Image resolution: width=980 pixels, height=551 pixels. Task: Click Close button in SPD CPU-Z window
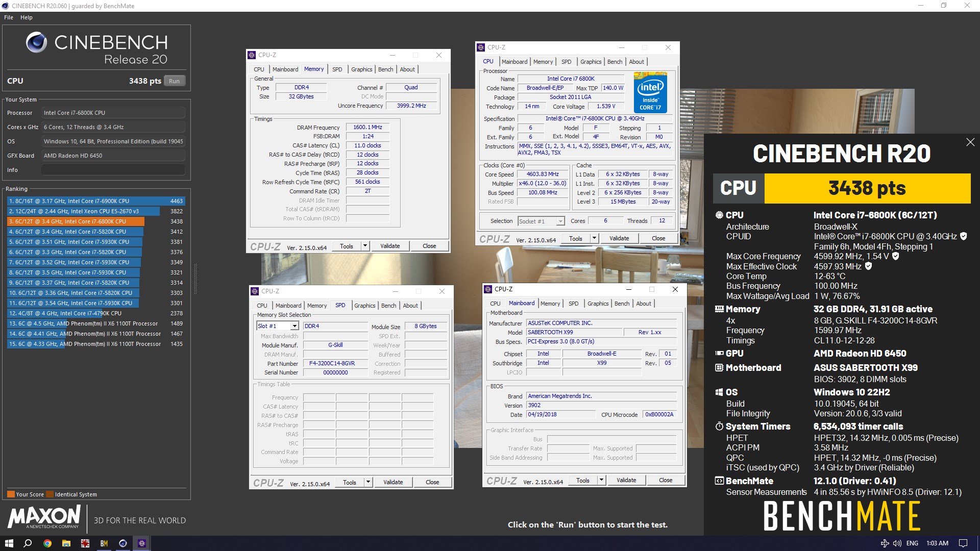[x=432, y=482]
